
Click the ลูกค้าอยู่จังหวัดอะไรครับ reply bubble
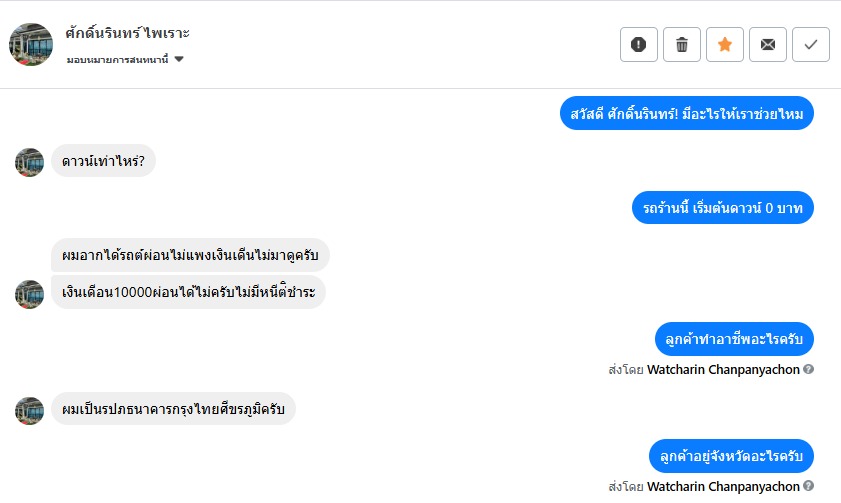coord(731,456)
